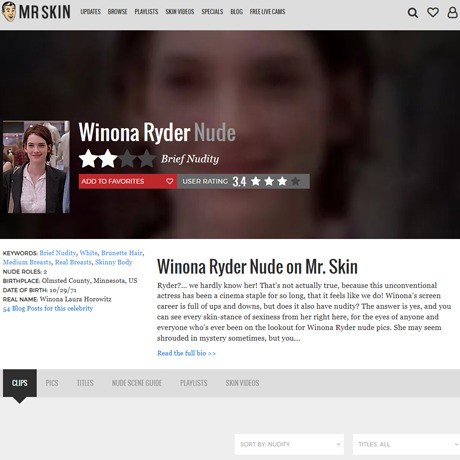The height and width of the screenshot is (460, 460).
Task: Open the user account icon
Action: (x=452, y=13)
